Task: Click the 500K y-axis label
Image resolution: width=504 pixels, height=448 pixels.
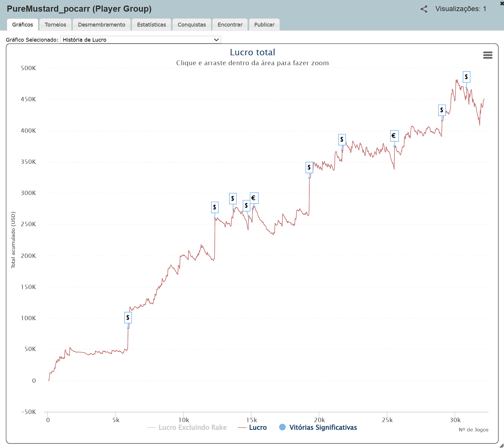Action: coord(28,68)
